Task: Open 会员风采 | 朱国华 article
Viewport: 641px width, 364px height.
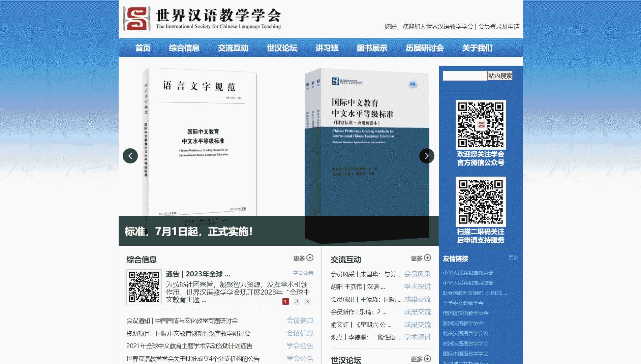Action: [x=366, y=274]
